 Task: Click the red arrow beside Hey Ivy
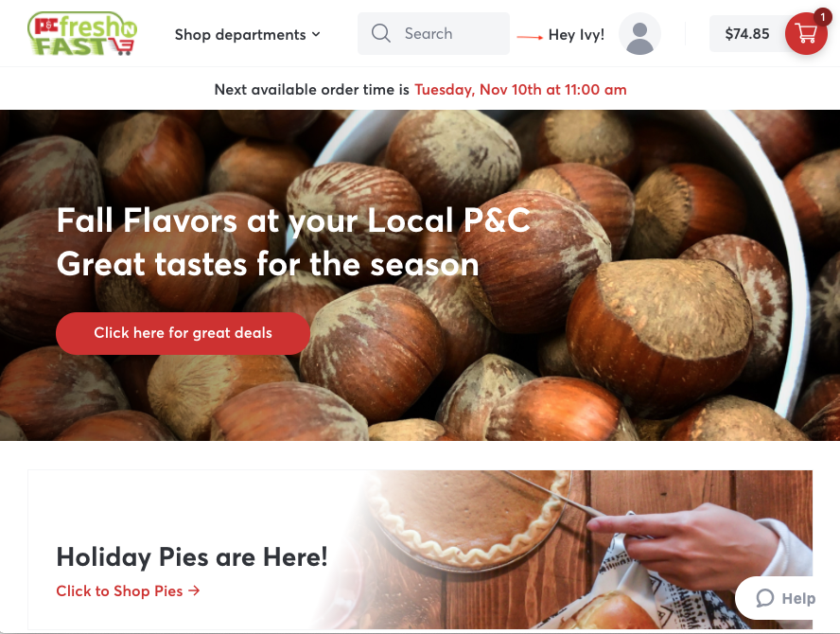[530, 37]
